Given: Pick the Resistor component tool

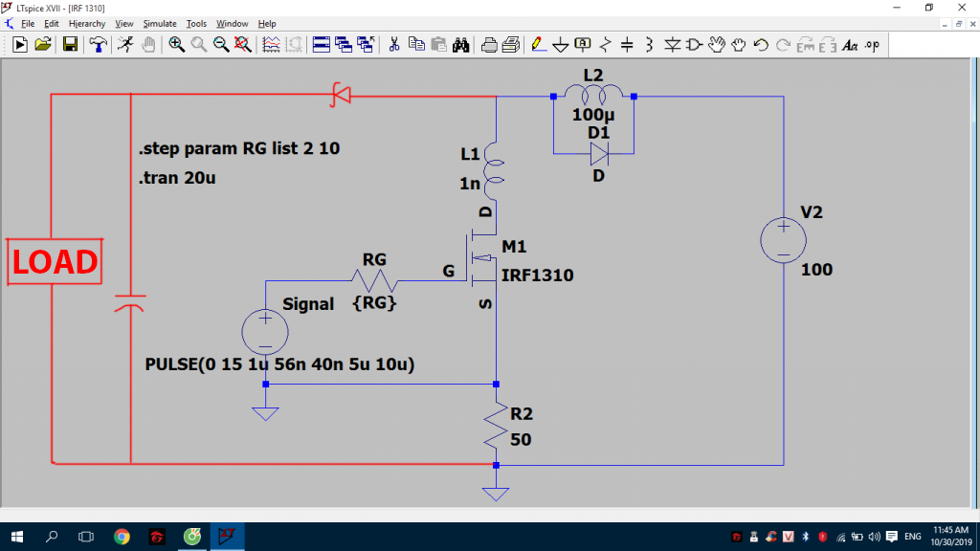Looking at the screenshot, I should (x=606, y=44).
